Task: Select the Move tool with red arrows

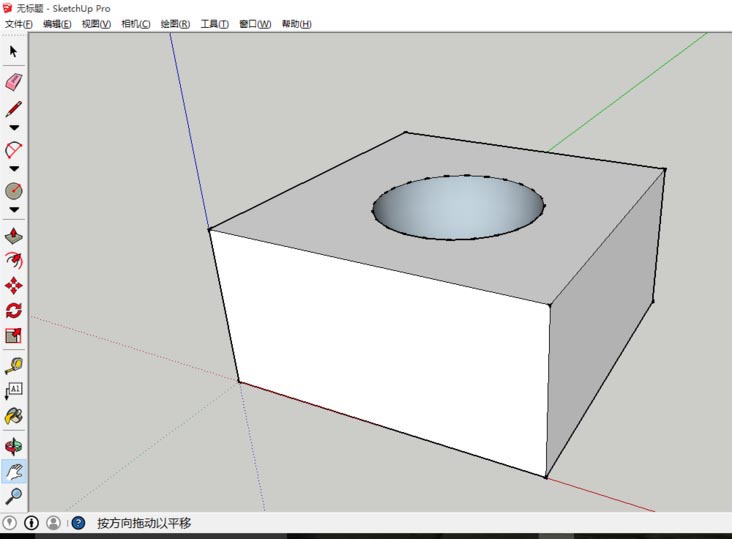Action: pos(14,285)
